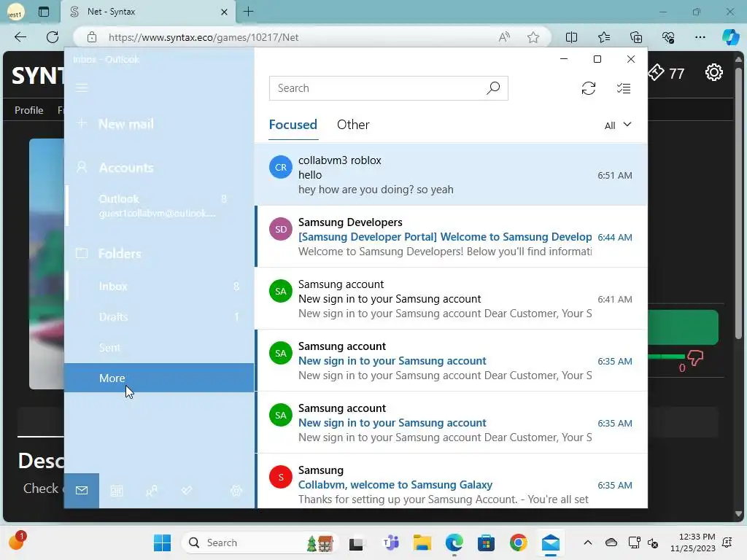Switch to Mail app envelope icon
The width and height of the screenshot is (747, 560).
82,491
